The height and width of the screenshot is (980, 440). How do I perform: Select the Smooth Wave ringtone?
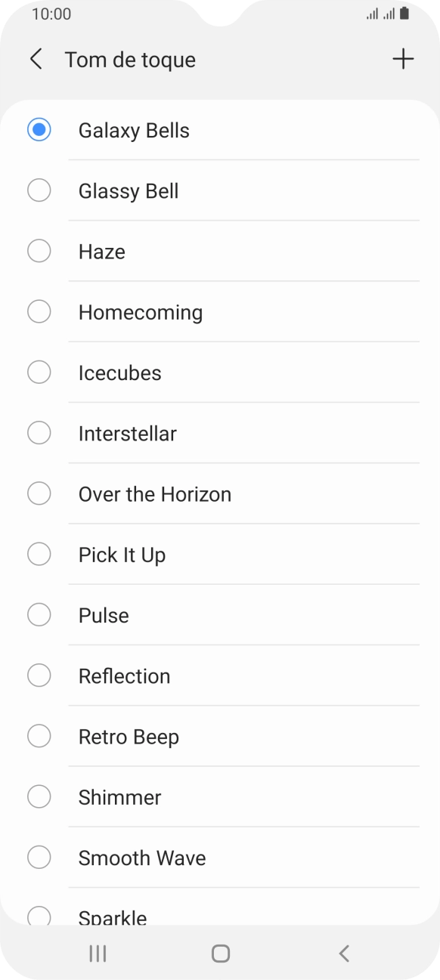point(220,858)
